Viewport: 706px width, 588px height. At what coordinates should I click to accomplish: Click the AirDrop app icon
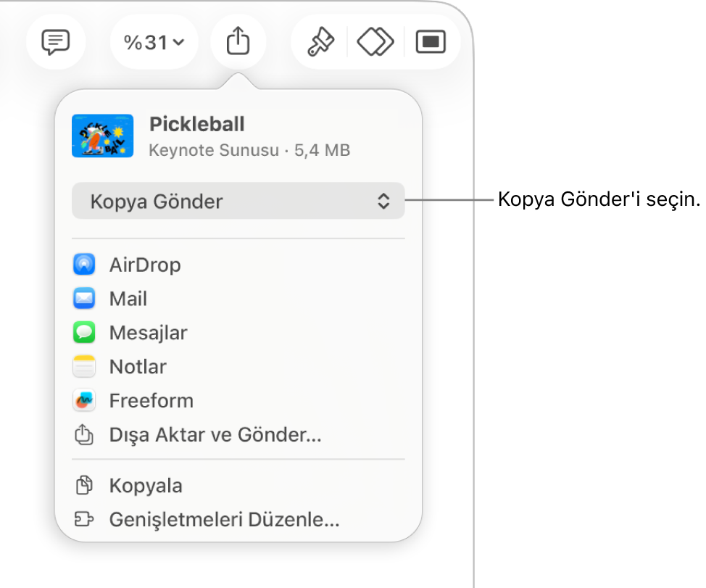click(84, 265)
